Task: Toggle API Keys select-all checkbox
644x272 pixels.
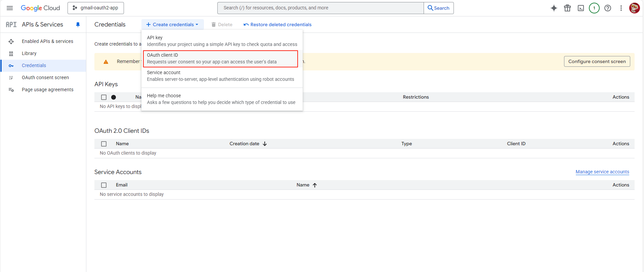Action: tap(104, 97)
